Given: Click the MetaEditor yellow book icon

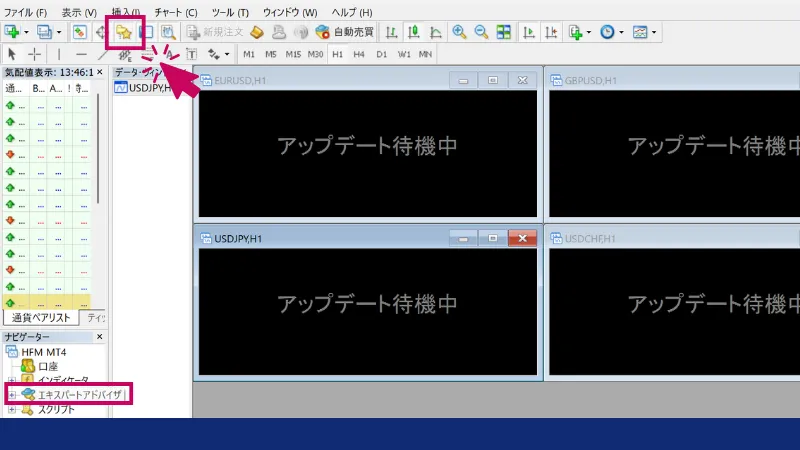Looking at the screenshot, I should click(x=257, y=32).
